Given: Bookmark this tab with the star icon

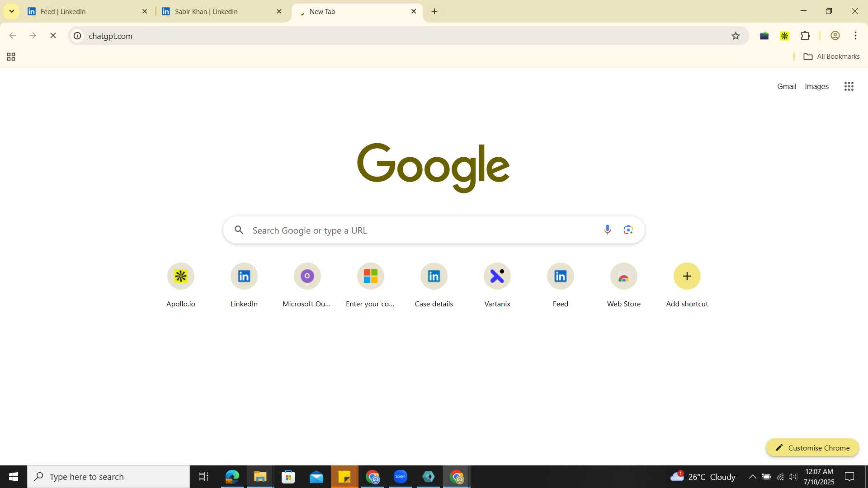Looking at the screenshot, I should (736, 36).
